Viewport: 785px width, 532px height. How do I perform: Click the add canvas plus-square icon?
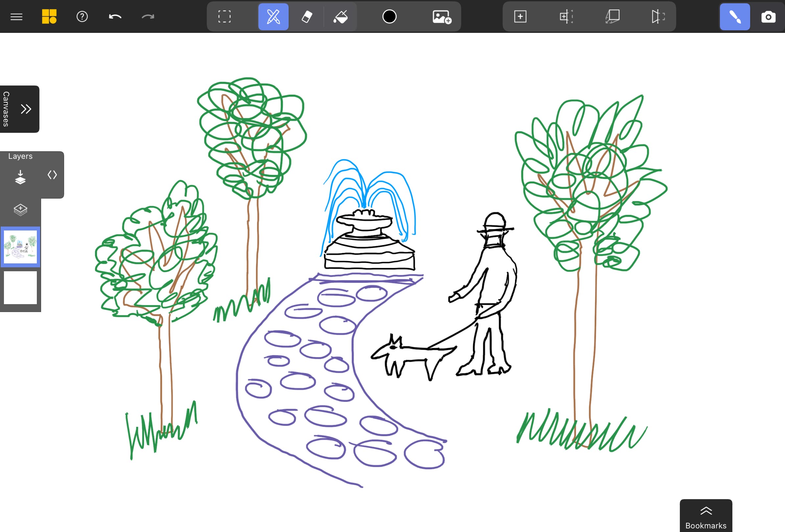pyautogui.click(x=520, y=16)
